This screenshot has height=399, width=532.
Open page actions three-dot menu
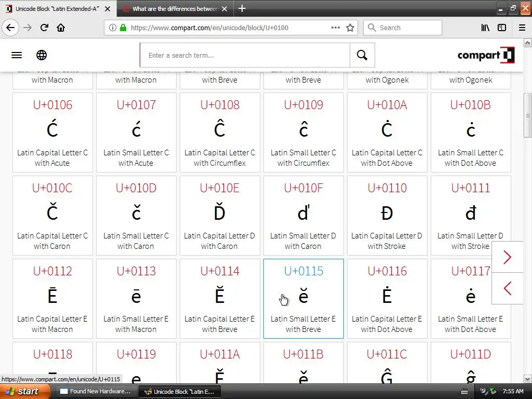tap(335, 28)
